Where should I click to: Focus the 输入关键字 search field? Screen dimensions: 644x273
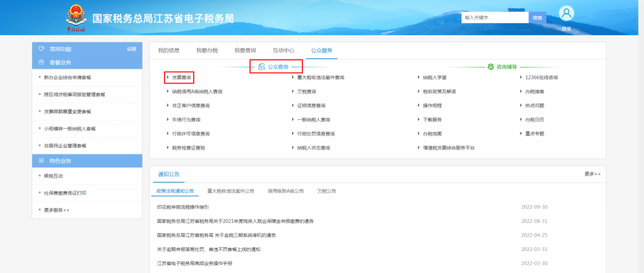[x=495, y=18]
